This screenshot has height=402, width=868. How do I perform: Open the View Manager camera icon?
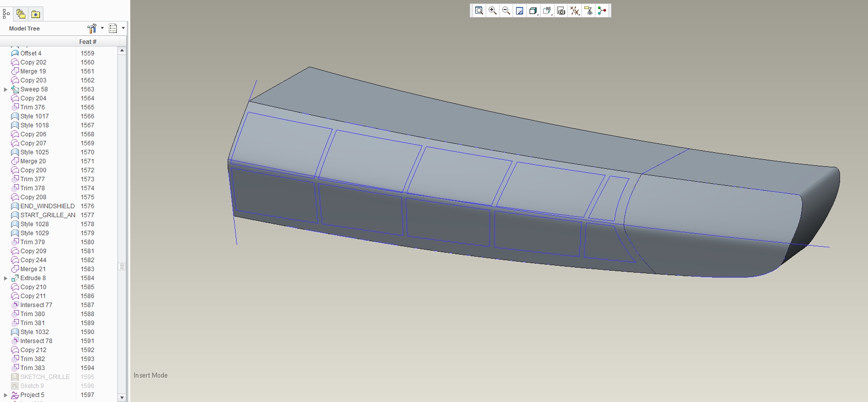point(561,10)
